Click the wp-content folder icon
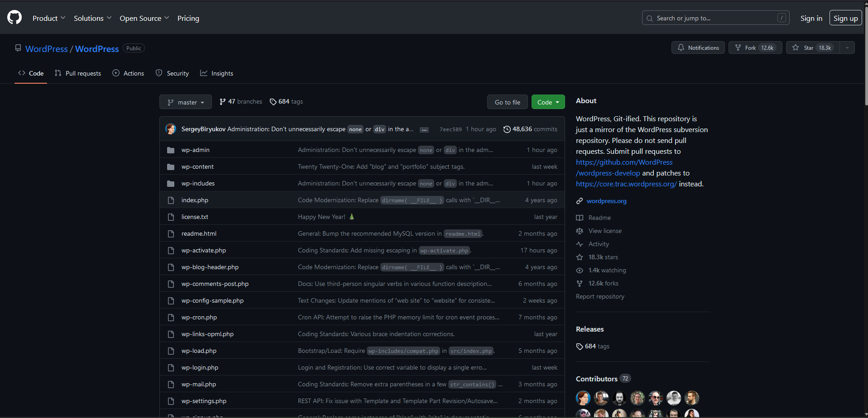The image size is (868, 418). pyautogui.click(x=171, y=167)
